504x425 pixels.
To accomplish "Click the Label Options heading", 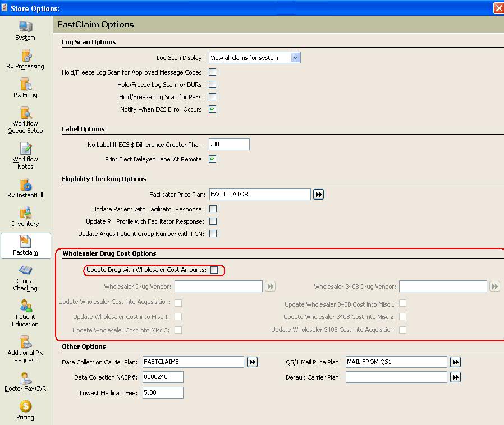I will tap(83, 129).
